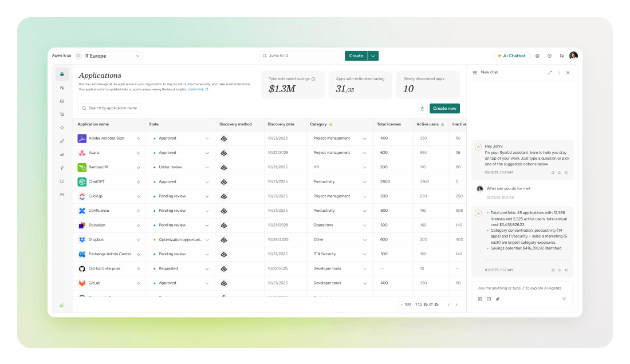Open the rows per page 100 selector
Viewport: 630px width, 364px height.
pyautogui.click(x=405, y=304)
